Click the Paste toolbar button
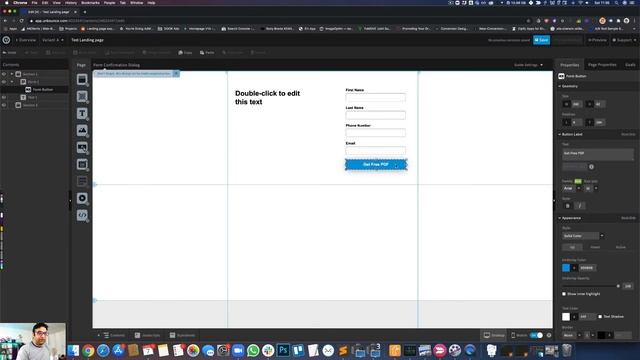This screenshot has height=360, width=640. [207, 53]
